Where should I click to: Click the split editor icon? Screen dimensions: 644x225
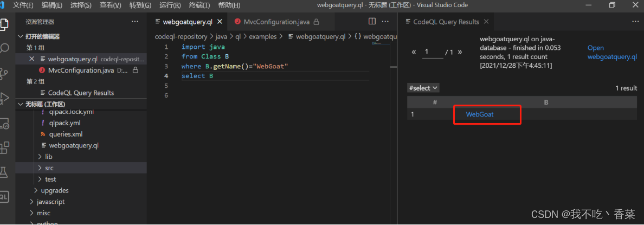(372, 21)
